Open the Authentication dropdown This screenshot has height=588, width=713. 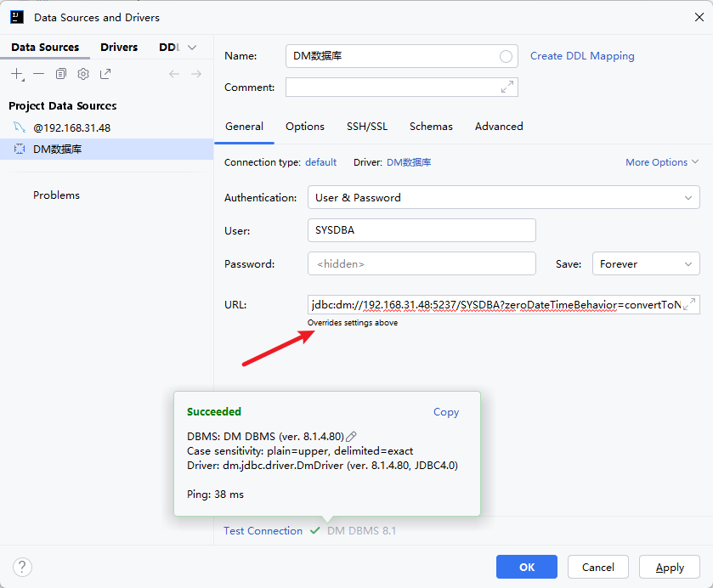pos(503,197)
